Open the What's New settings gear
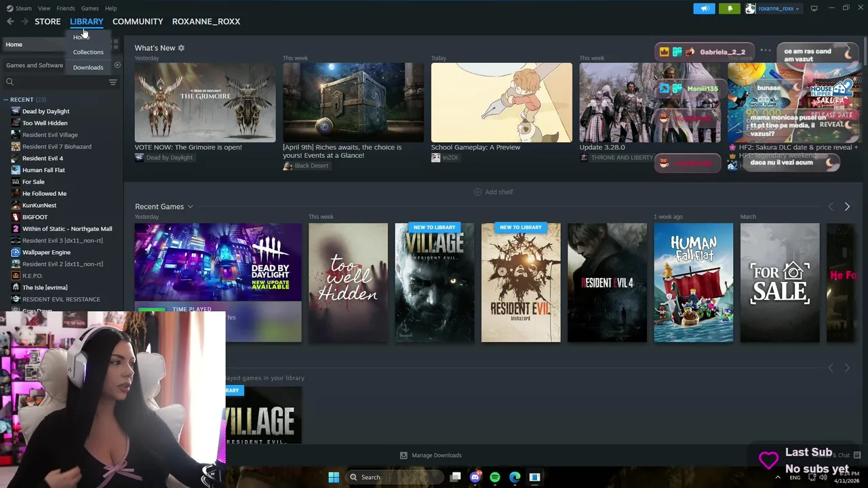Screen dimensions: 868x488 (181, 48)
